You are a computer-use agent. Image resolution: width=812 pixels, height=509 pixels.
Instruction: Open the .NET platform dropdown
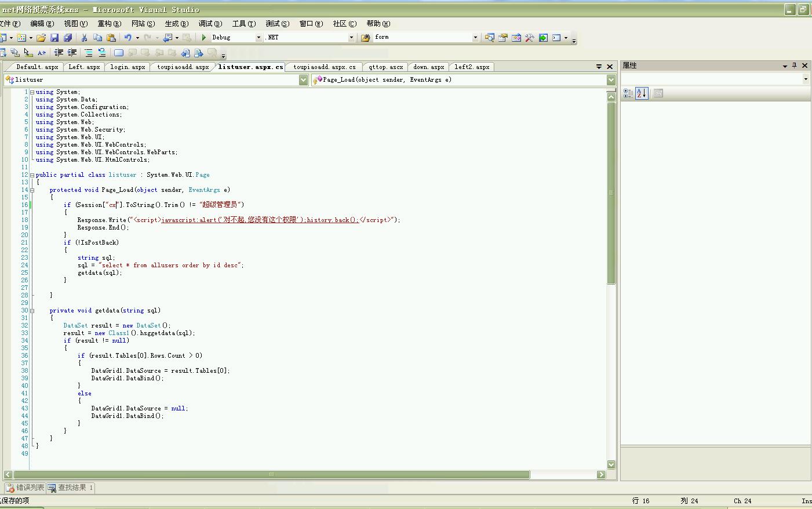[x=351, y=38]
